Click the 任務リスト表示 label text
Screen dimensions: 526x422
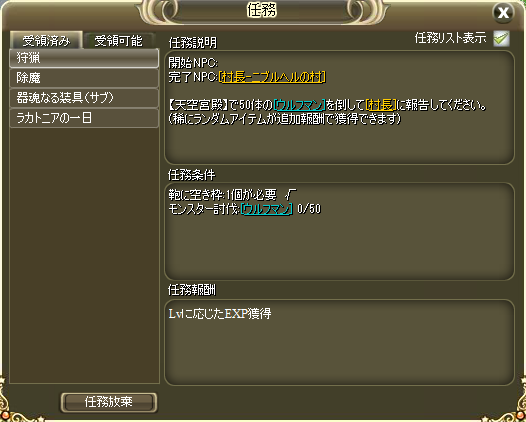click(450, 38)
